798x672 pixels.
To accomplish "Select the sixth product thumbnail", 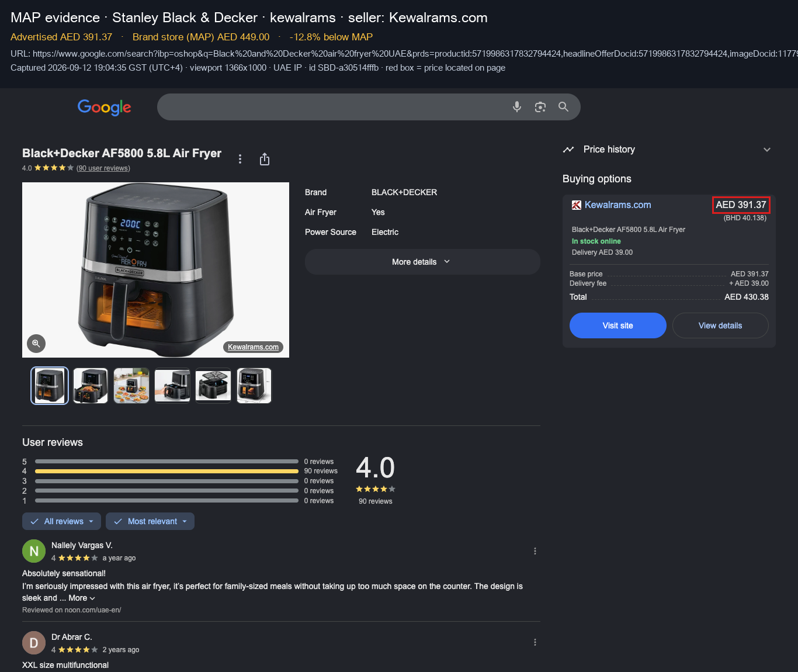I will click(x=254, y=386).
